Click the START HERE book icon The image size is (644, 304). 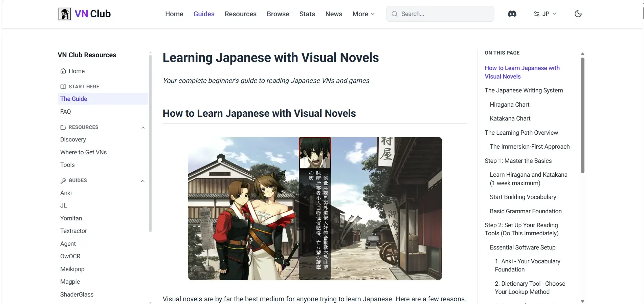(x=63, y=87)
